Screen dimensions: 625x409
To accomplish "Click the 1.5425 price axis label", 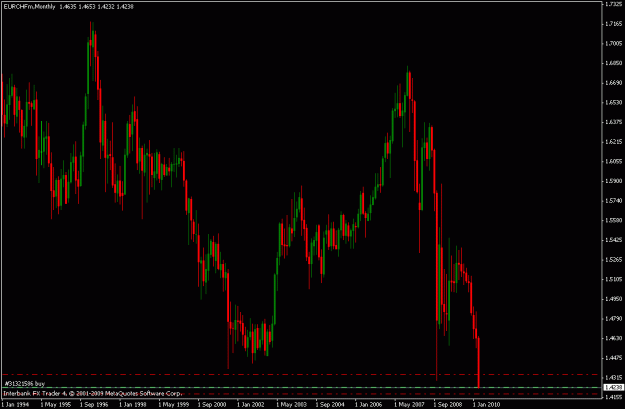I will pyautogui.click(x=614, y=240).
